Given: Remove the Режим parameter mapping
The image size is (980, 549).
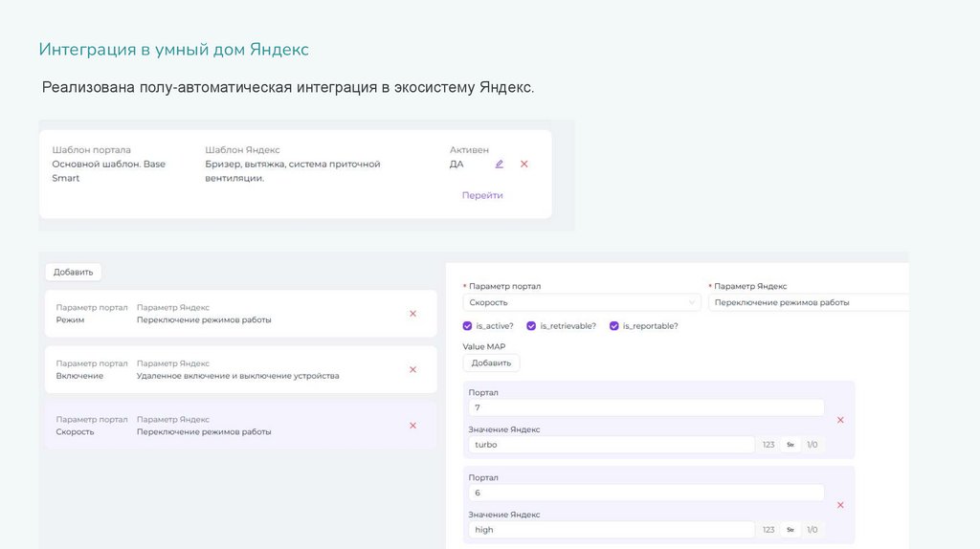Looking at the screenshot, I should click(412, 314).
